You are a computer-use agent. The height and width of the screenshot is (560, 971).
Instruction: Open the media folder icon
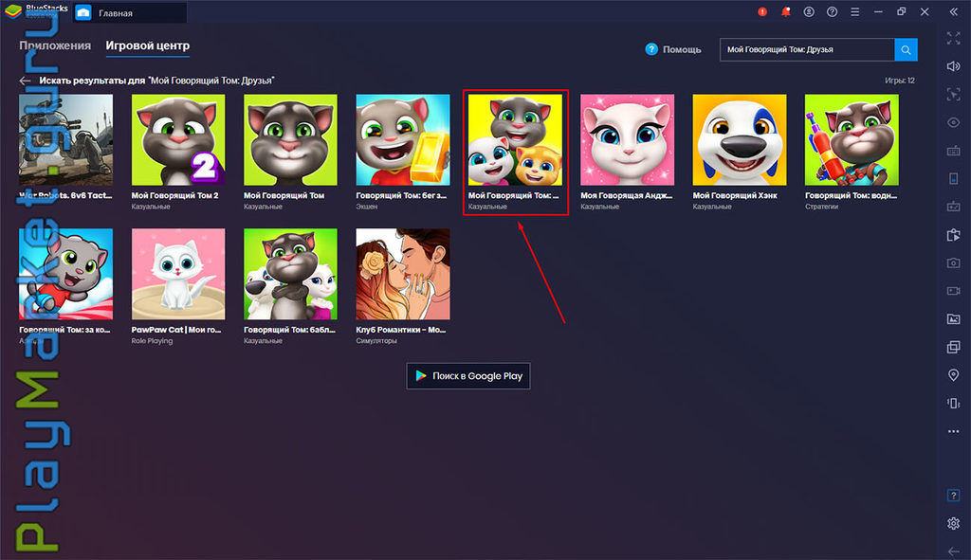[954, 319]
